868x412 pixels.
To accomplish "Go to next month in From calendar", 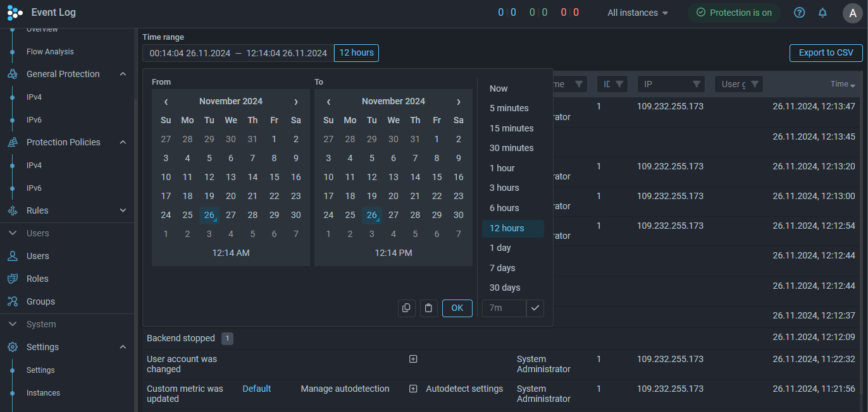I will click(x=295, y=101).
